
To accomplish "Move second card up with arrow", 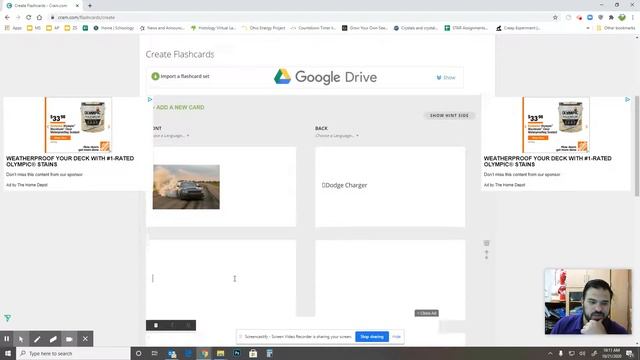I will tap(486, 252).
